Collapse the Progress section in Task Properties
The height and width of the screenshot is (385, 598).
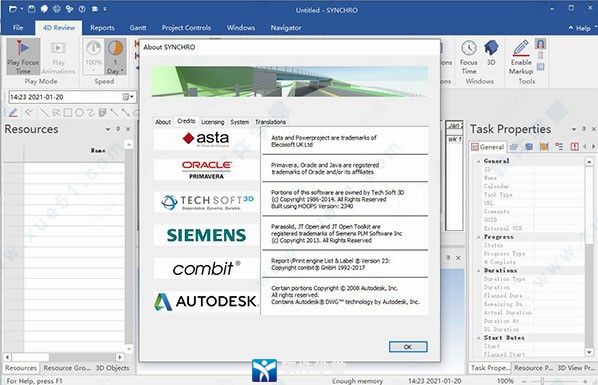(x=478, y=237)
